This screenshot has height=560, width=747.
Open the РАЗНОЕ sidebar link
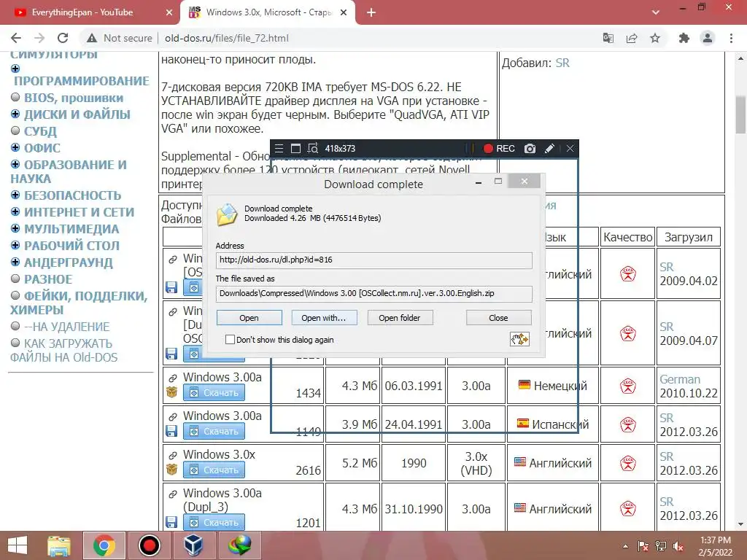tap(48, 279)
